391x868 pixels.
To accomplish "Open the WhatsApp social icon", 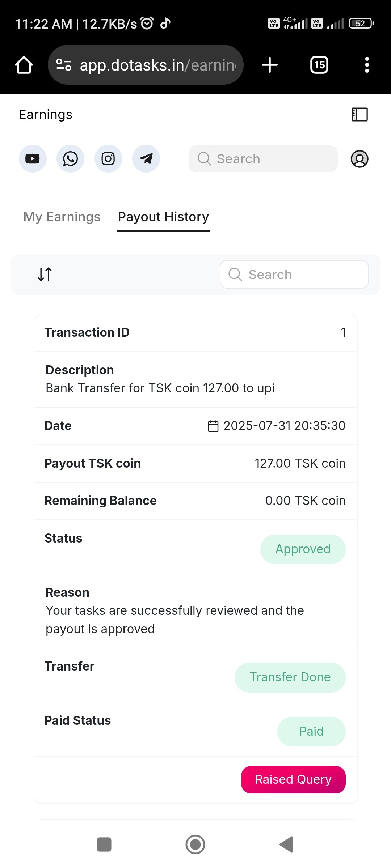I will pyautogui.click(x=70, y=159).
